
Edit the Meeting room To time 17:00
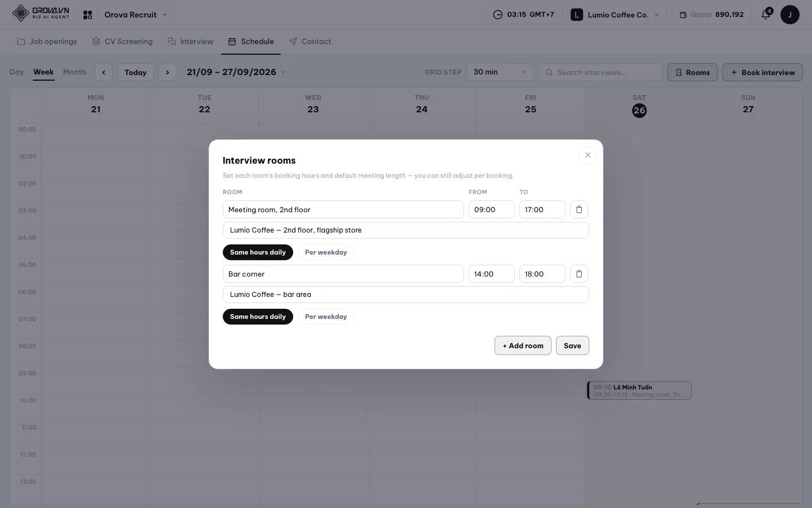click(x=542, y=209)
